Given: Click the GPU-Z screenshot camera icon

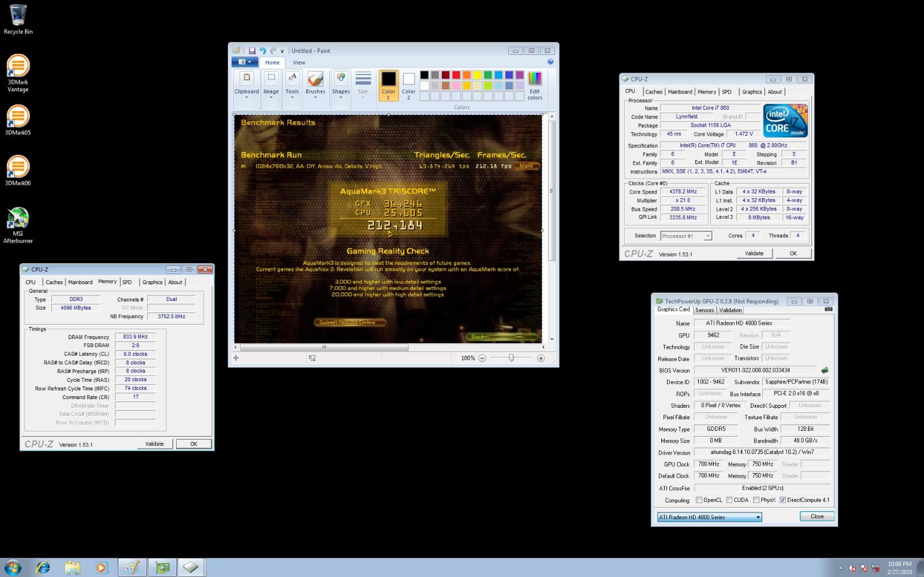Looking at the screenshot, I should tap(829, 310).
